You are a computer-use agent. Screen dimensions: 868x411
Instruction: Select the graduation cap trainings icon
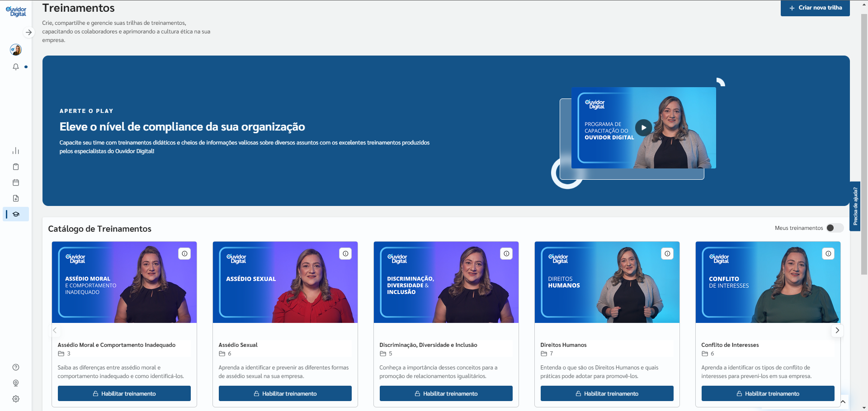tap(16, 214)
